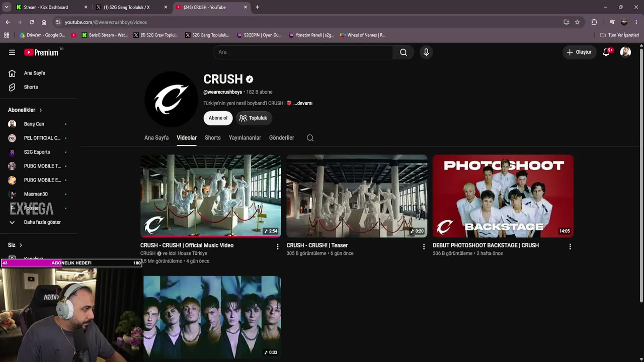Screen dimensions: 644x362
Task: Open the Chrome three-dot menu
Action: coord(636,22)
